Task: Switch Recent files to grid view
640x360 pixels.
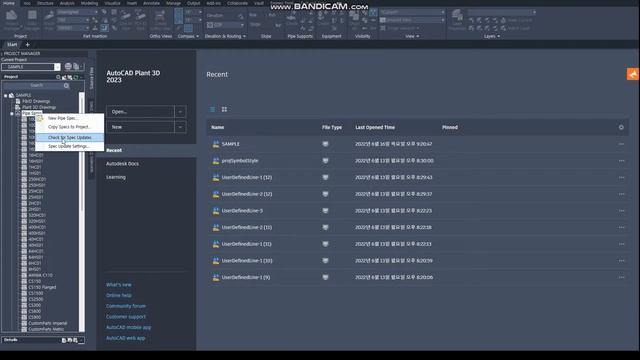Action: (224, 109)
